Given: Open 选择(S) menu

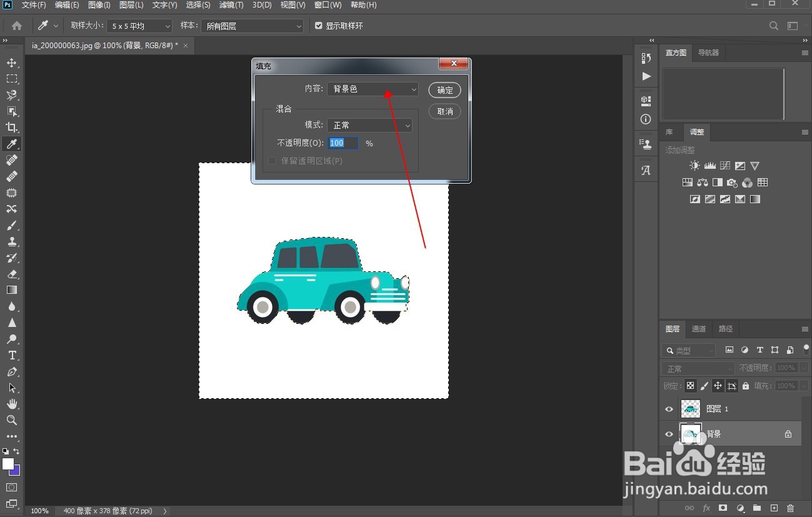Looking at the screenshot, I should (198, 5).
